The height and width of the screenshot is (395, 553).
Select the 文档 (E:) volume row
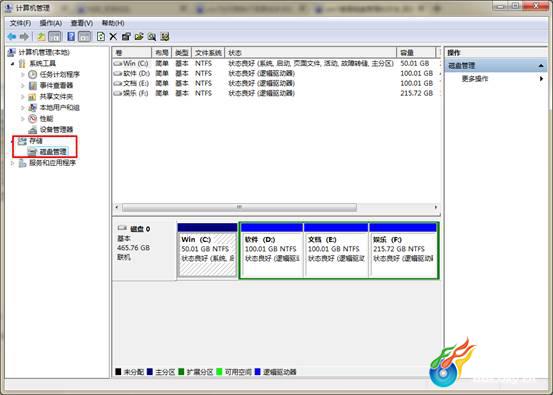pyautogui.click(x=276, y=83)
